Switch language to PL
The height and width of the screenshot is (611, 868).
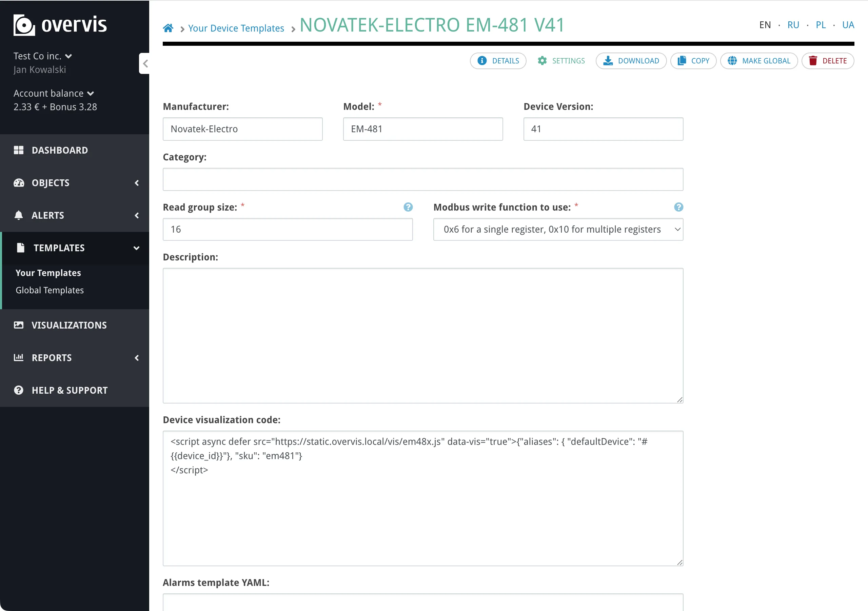click(821, 25)
